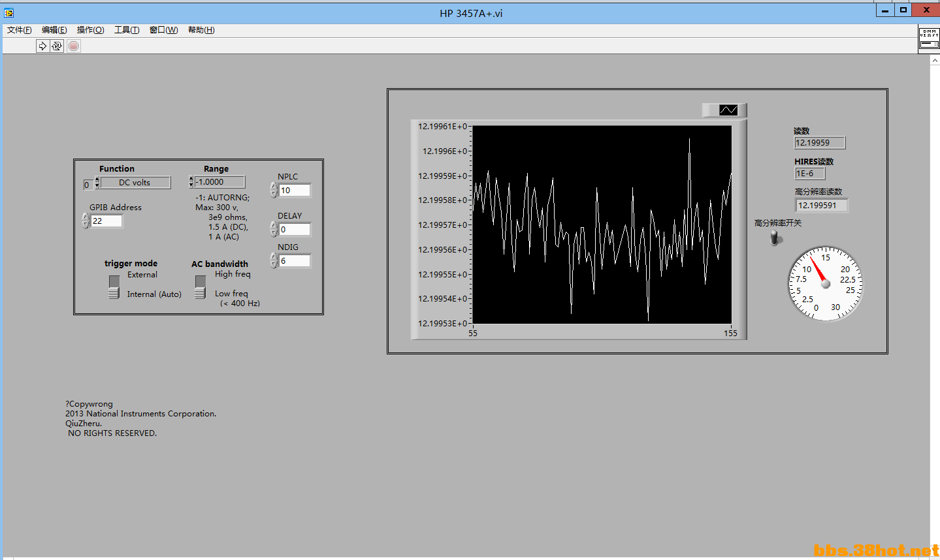Click the Range stepper arrows
Image resolution: width=940 pixels, height=560 pixels.
coord(191,182)
